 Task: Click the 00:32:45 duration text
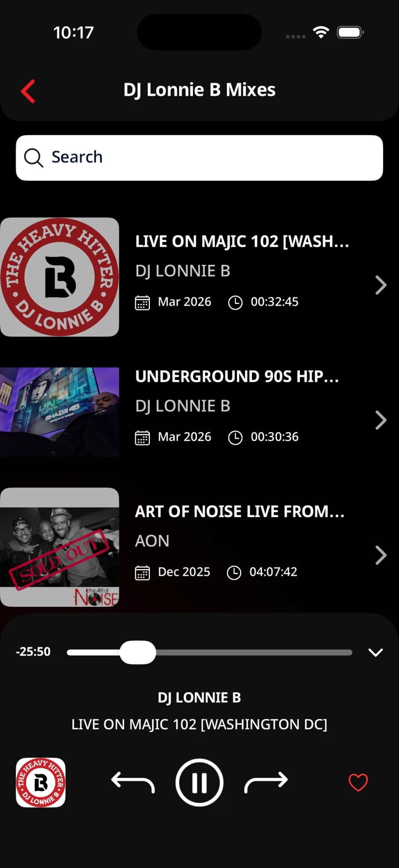click(274, 302)
